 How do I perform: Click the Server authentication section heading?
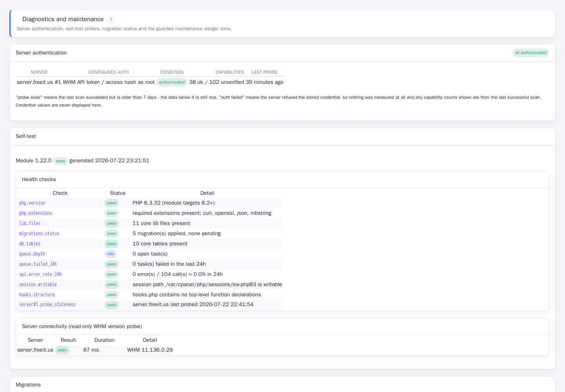click(x=41, y=53)
